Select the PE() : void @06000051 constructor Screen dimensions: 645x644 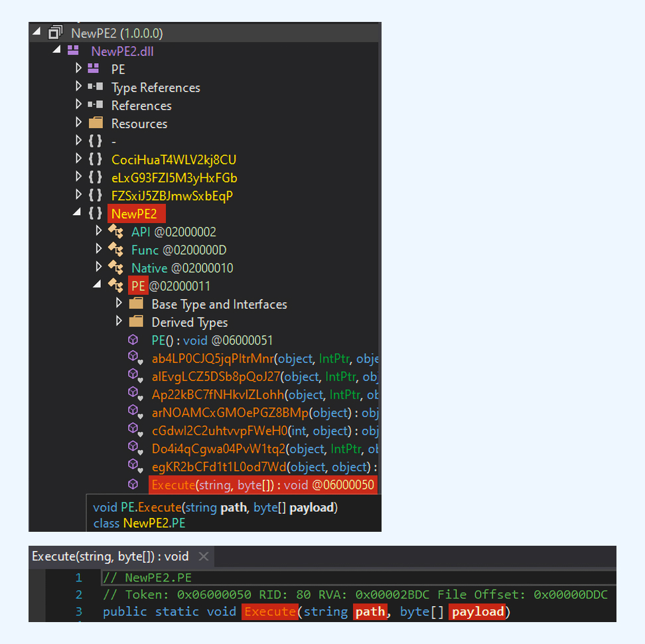(x=212, y=341)
